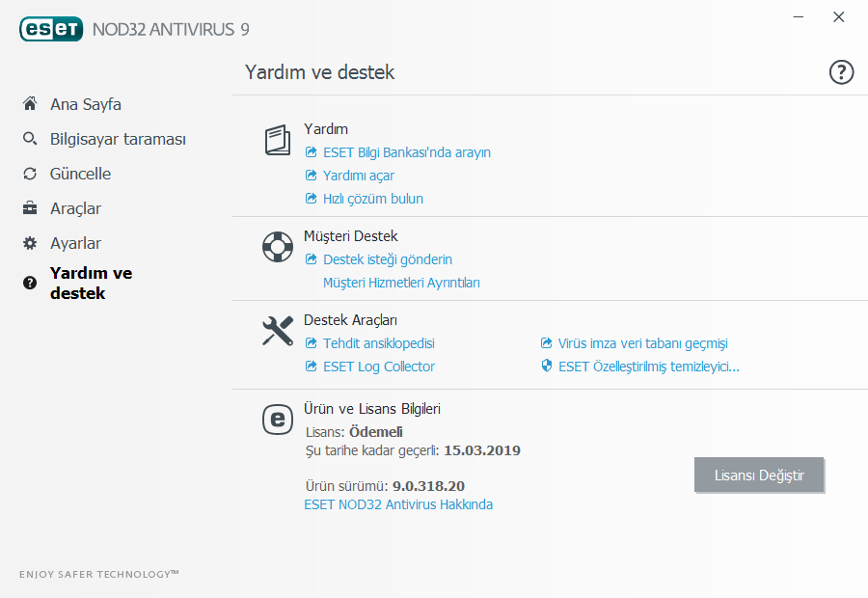
Task: Click the lifebuoy icon beside Müşteri Destek
Action: [x=277, y=247]
